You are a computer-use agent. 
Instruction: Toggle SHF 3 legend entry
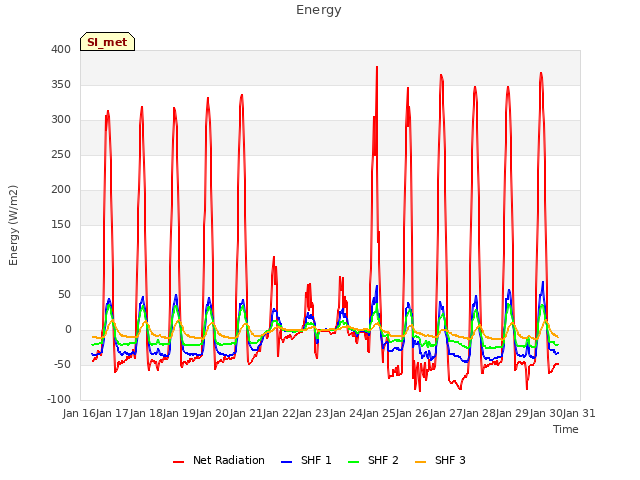click(440, 460)
